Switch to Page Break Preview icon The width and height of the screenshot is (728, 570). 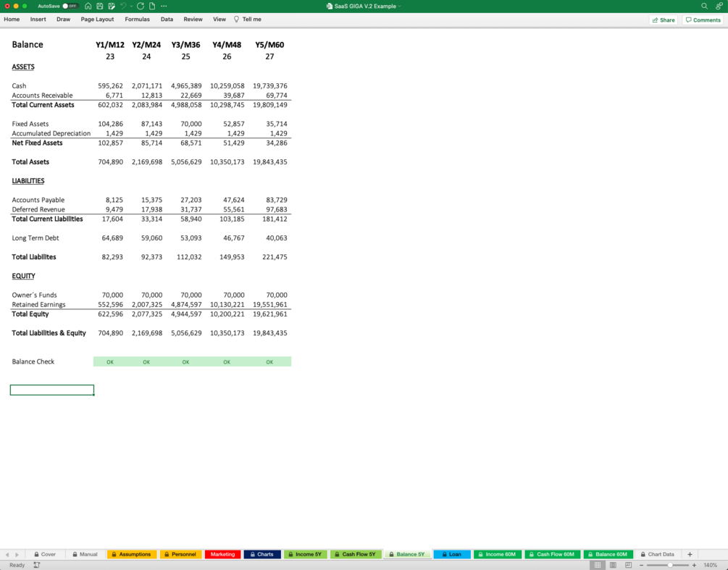pos(628,565)
